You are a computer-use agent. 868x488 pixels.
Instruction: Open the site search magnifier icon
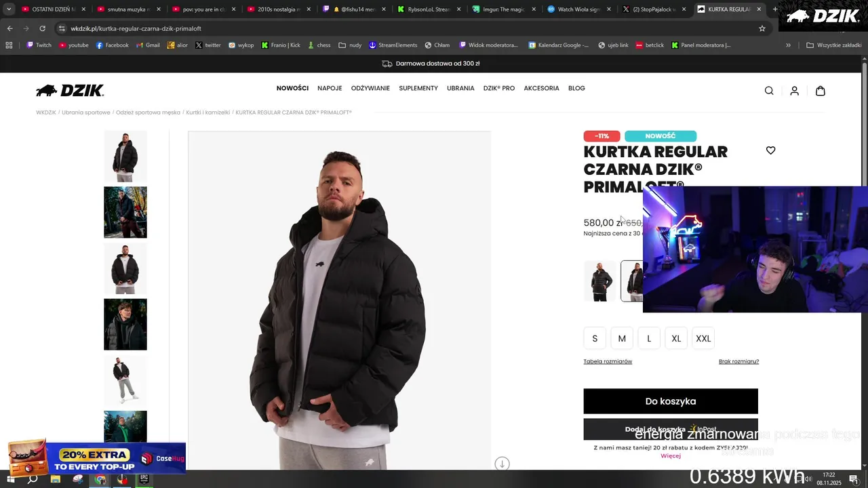[769, 91]
